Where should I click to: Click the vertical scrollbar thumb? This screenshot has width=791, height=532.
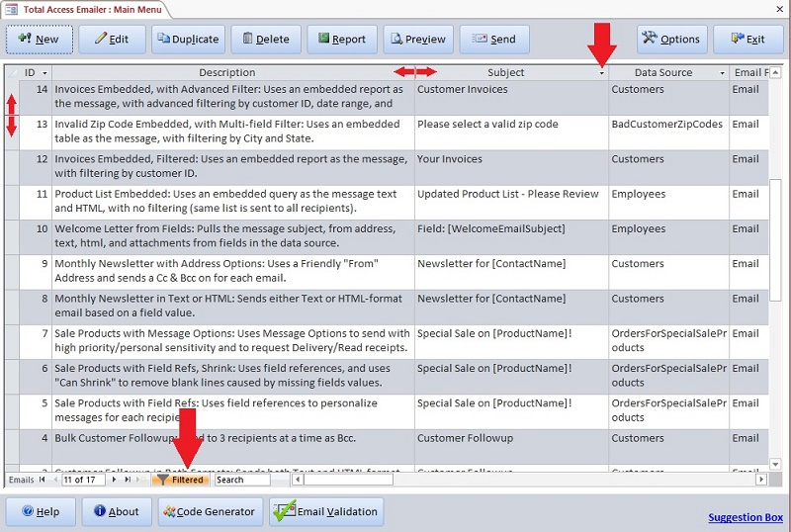click(x=775, y=240)
